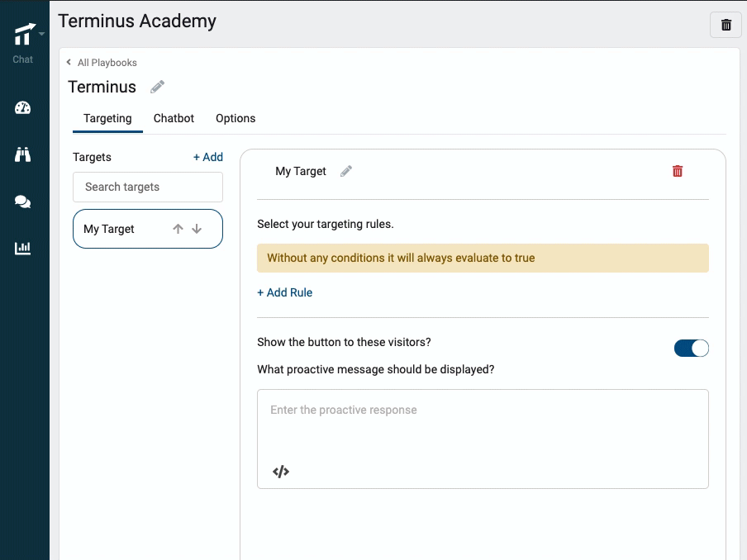The height and width of the screenshot is (560, 747).
Task: Click the 'Targets' list heading
Action: point(92,157)
